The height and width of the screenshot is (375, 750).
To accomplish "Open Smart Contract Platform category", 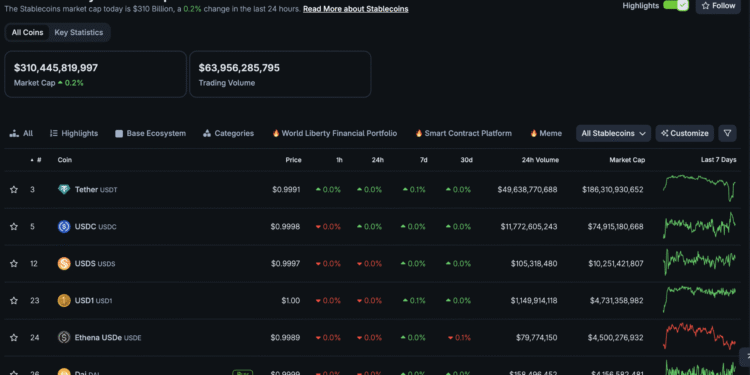I will [463, 133].
